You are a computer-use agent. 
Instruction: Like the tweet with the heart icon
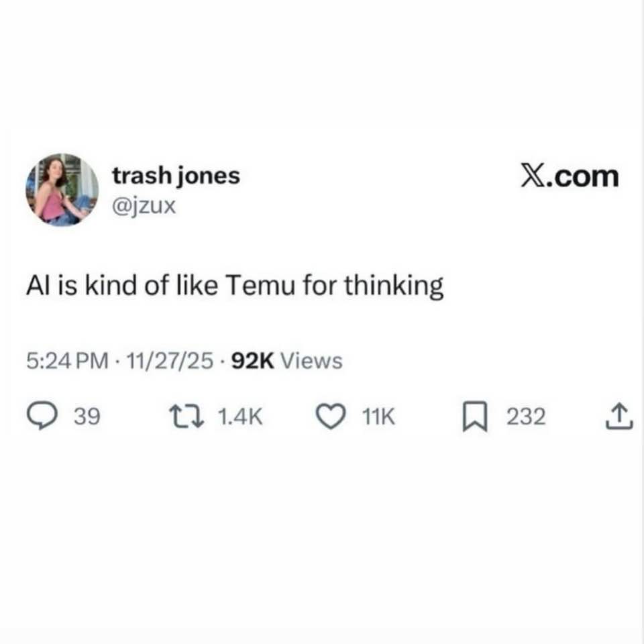[x=331, y=417]
